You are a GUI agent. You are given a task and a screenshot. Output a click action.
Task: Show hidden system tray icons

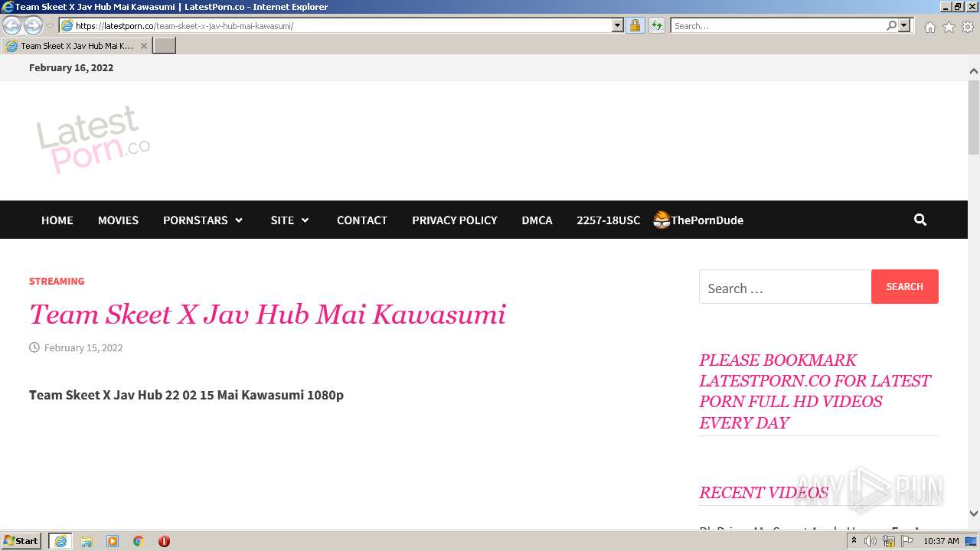click(x=854, y=541)
